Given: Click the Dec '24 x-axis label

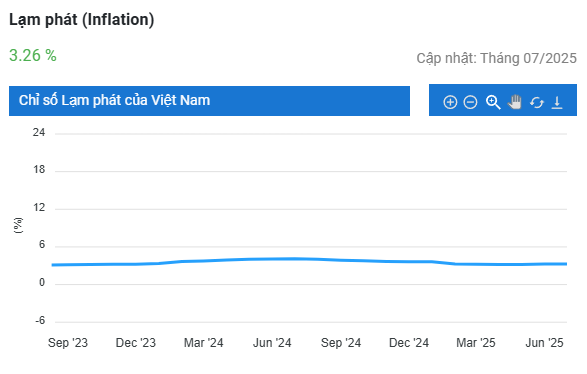Looking at the screenshot, I should [x=409, y=343].
